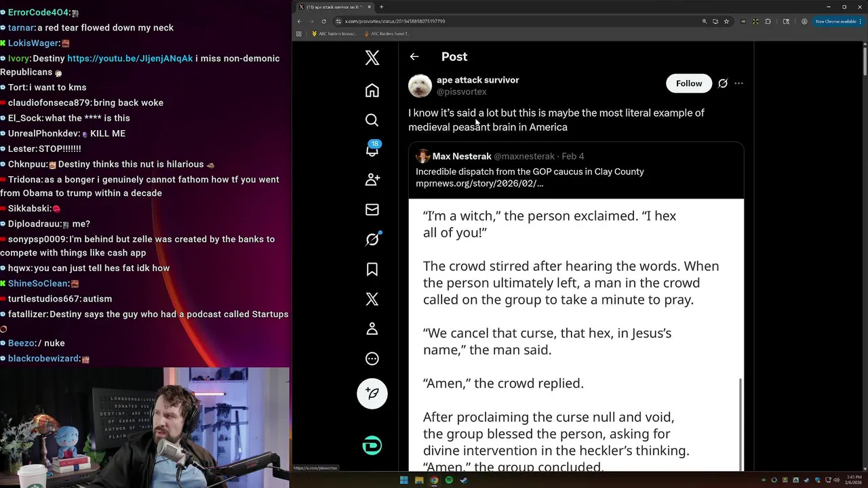Click the Beezo username in chat
Image resolution: width=868 pixels, height=488 pixels.
22,343
